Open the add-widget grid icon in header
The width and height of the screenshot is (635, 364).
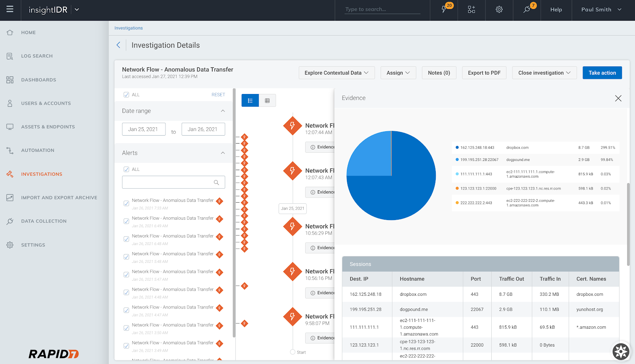click(471, 10)
